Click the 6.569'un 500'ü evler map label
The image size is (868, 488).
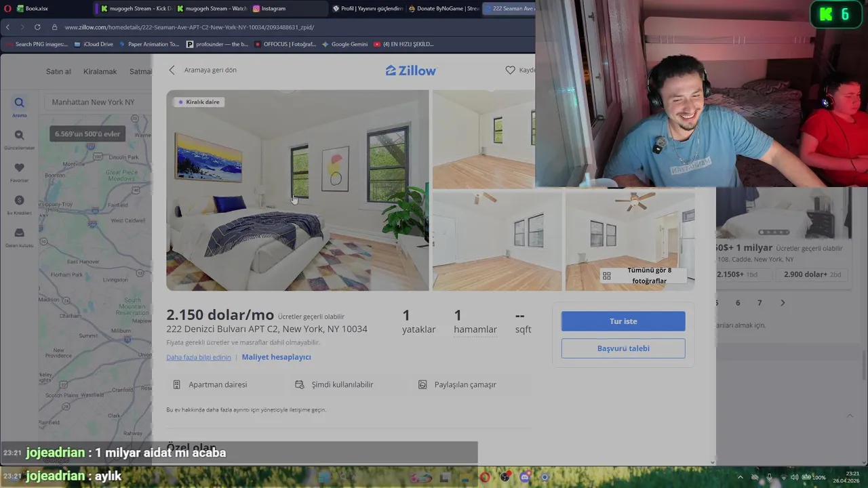(x=87, y=134)
